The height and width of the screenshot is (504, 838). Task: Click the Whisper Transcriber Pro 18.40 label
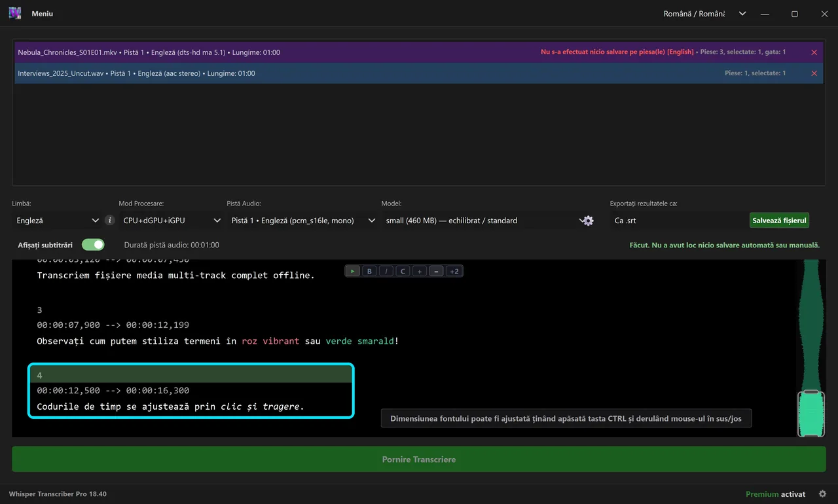coord(58,494)
